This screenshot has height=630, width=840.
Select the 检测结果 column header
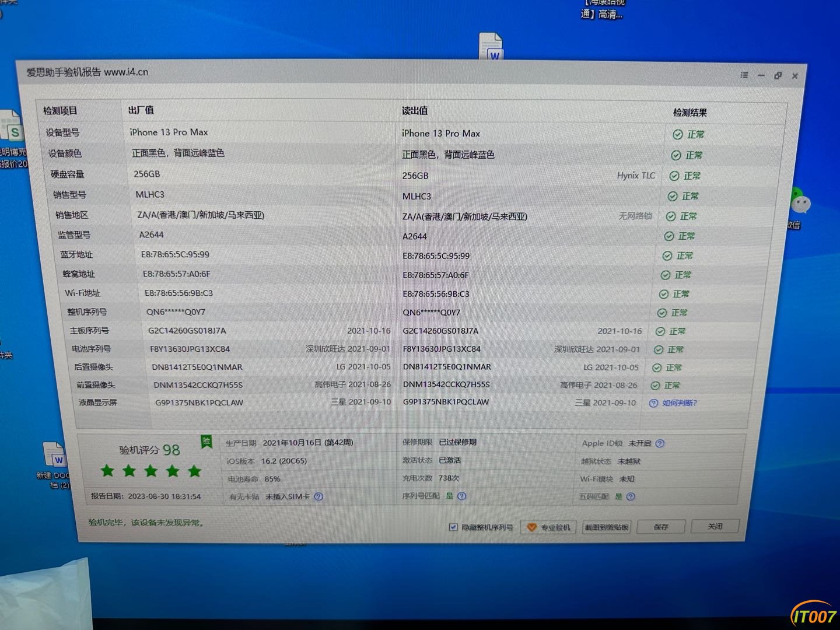[690, 113]
